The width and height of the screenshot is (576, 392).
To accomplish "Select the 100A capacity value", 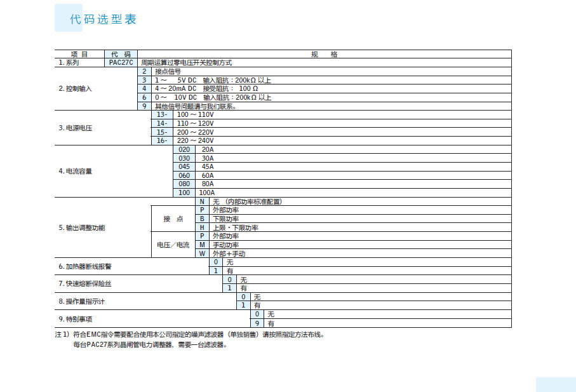I will tap(207, 193).
